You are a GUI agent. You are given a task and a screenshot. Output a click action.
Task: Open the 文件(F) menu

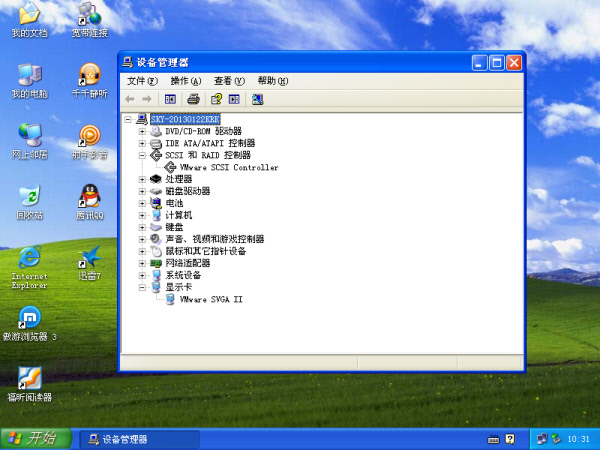[142, 81]
